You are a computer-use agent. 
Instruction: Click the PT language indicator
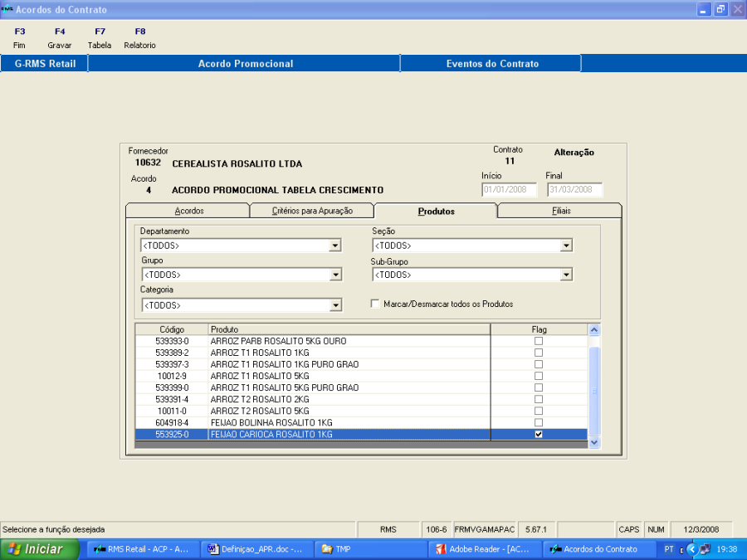[x=668, y=549]
